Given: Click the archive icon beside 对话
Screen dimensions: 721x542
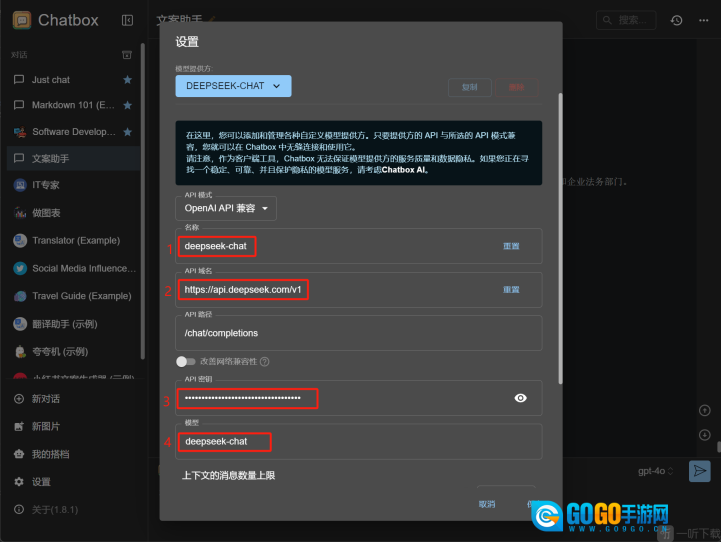Looking at the screenshot, I should tap(127, 54).
